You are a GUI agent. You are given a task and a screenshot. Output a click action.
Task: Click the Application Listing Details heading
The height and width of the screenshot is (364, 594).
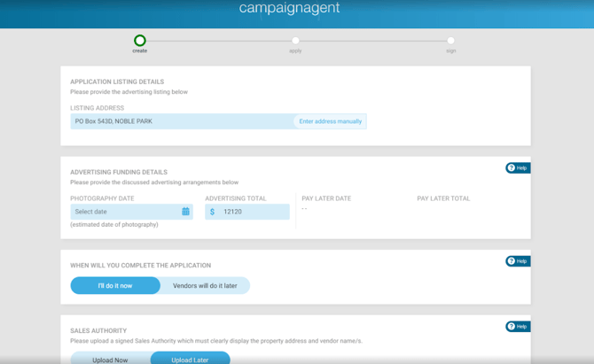(117, 81)
